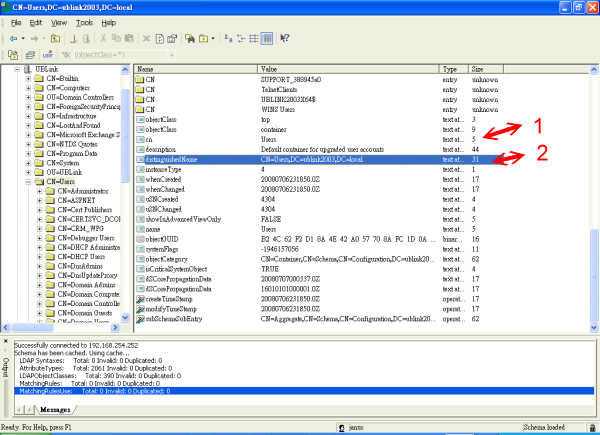The image size is (600, 435).
Task: Expand the CN=Administrator tree node
Action: click(x=39, y=191)
